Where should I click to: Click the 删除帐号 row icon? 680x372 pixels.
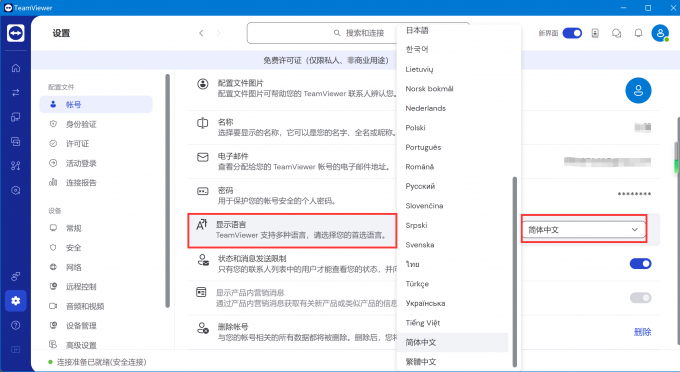(x=203, y=328)
